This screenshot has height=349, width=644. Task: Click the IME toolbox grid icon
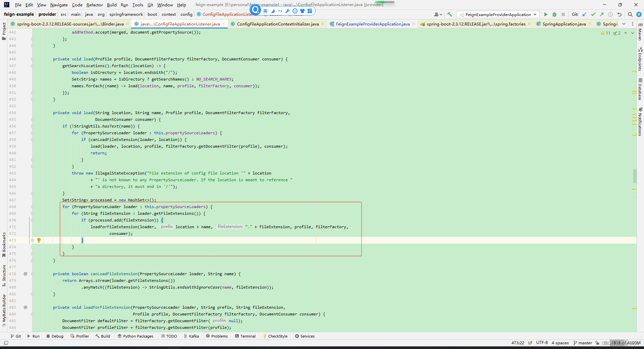(310, 11)
